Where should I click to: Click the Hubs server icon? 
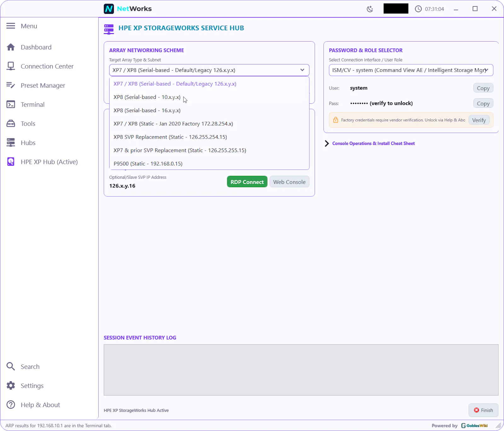point(11,143)
